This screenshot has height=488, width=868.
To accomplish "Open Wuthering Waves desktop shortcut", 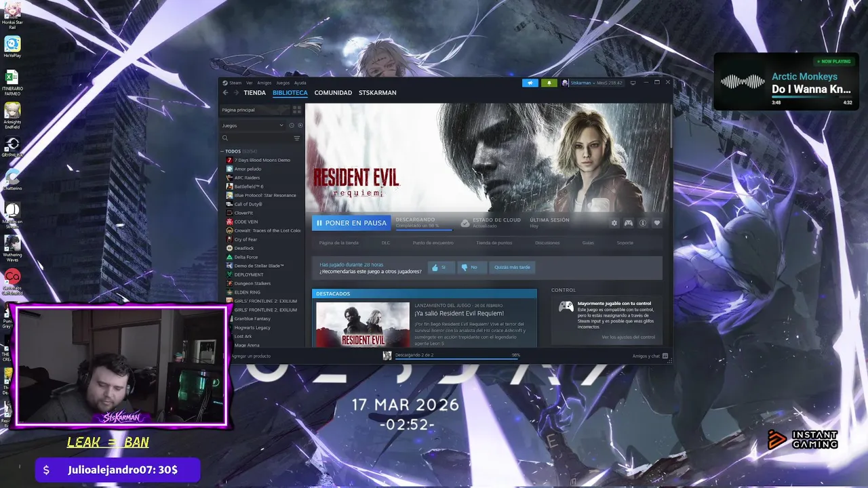I will click(12, 247).
